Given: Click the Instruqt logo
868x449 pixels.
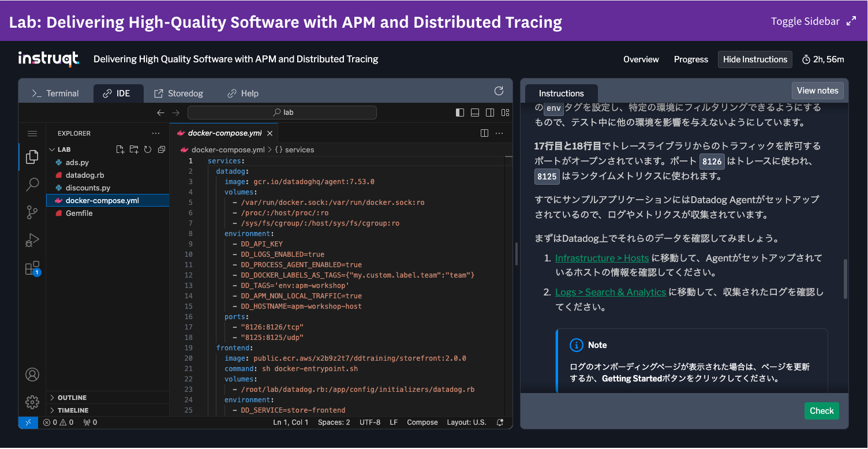Looking at the screenshot, I should click(48, 59).
